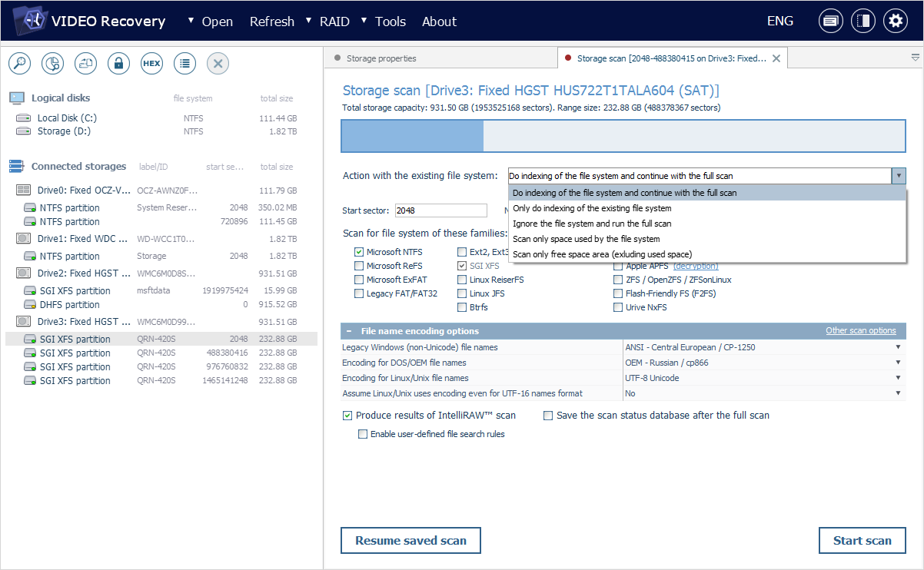Click the list view icon in toolbar

[184, 64]
